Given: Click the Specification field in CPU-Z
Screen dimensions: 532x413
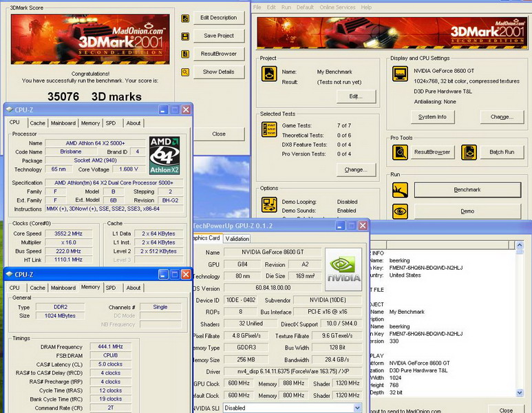Looking at the screenshot, I should pyautogui.click(x=114, y=182).
